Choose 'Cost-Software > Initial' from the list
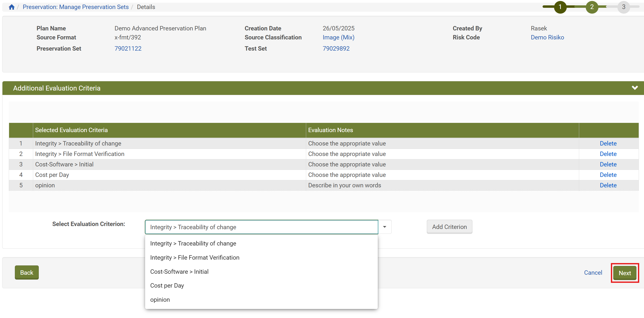644x318 pixels. 179,272
